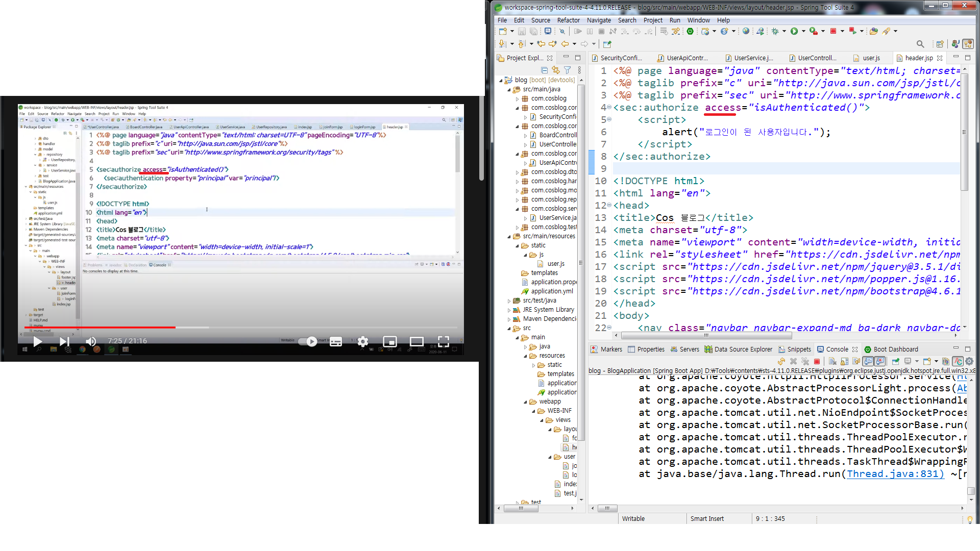Toggle Link with Editor in Project Explorer
The height and width of the screenshot is (551, 980).
[556, 70]
